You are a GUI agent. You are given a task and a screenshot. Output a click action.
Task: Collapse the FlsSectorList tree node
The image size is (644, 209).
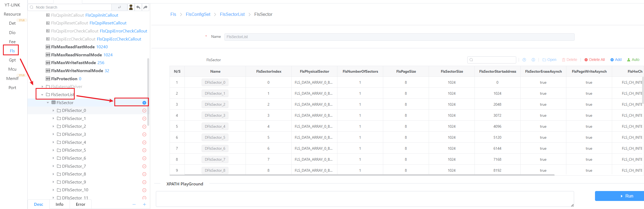coord(42,95)
